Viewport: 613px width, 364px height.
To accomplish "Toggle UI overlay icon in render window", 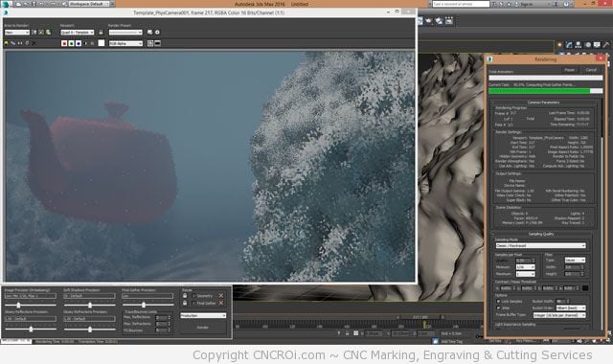I will pyautogui.click(x=150, y=43).
